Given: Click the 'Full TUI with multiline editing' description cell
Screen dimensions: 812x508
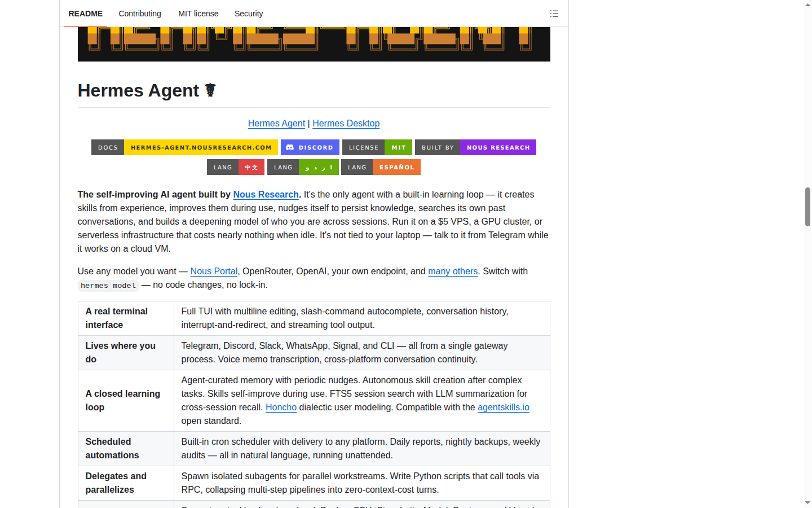Looking at the screenshot, I should click(x=362, y=318).
